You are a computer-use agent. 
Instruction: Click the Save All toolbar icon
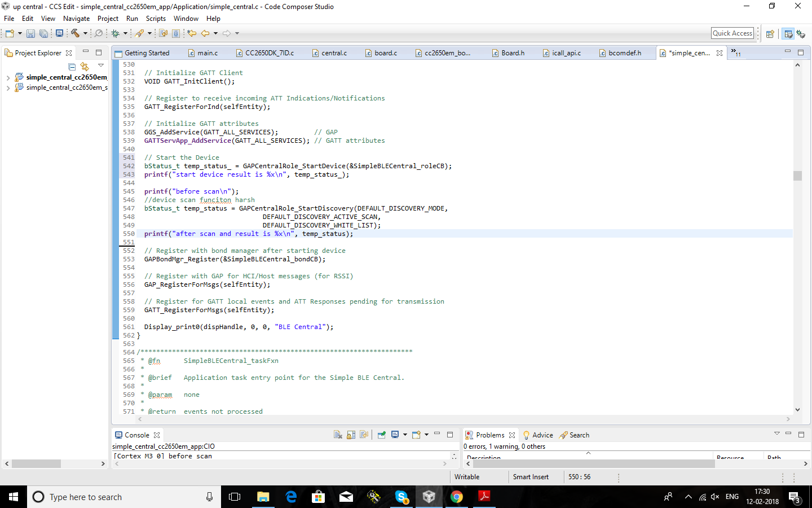pos(43,33)
